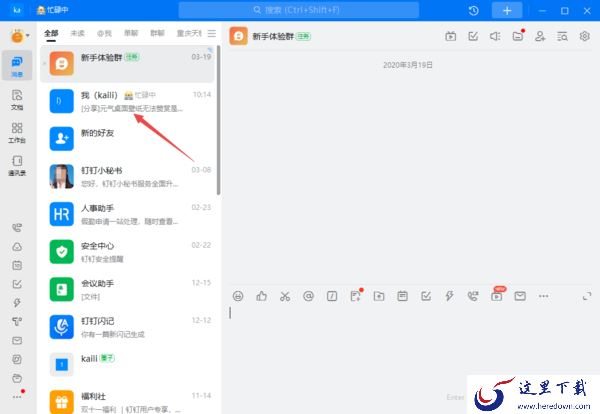This screenshot has width=600, height=414.
Task: Open the Messages section in sidebar
Action: point(17,65)
